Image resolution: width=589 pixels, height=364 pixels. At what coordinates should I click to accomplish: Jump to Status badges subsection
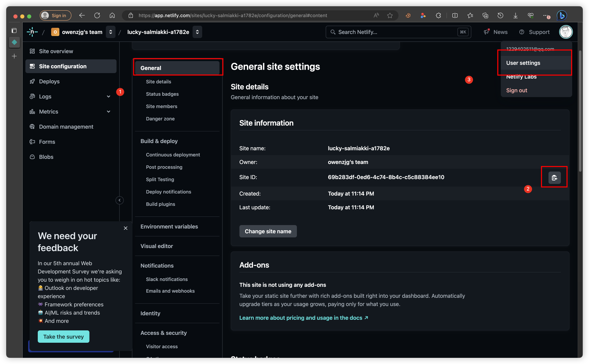pos(162,94)
